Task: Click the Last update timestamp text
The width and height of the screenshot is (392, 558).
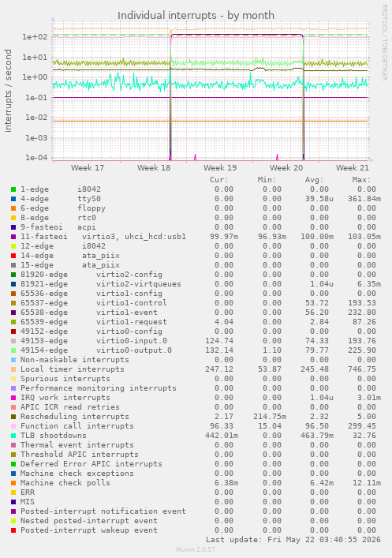Action: (x=293, y=540)
